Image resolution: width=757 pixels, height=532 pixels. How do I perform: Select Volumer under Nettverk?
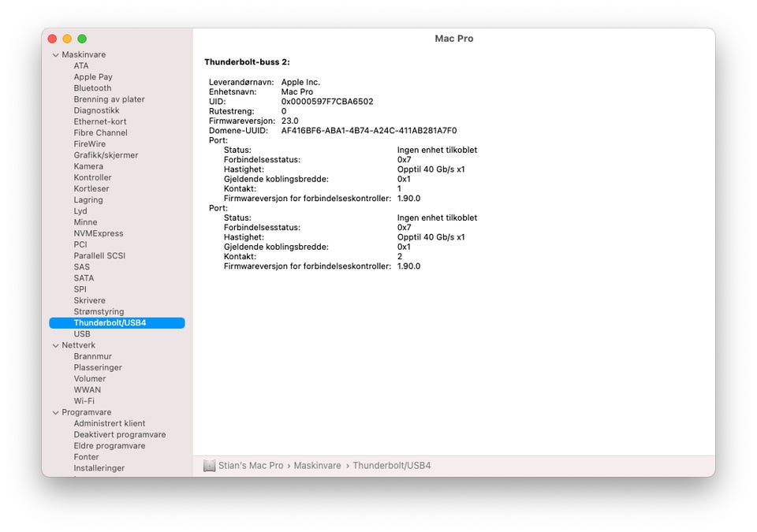pyautogui.click(x=89, y=378)
